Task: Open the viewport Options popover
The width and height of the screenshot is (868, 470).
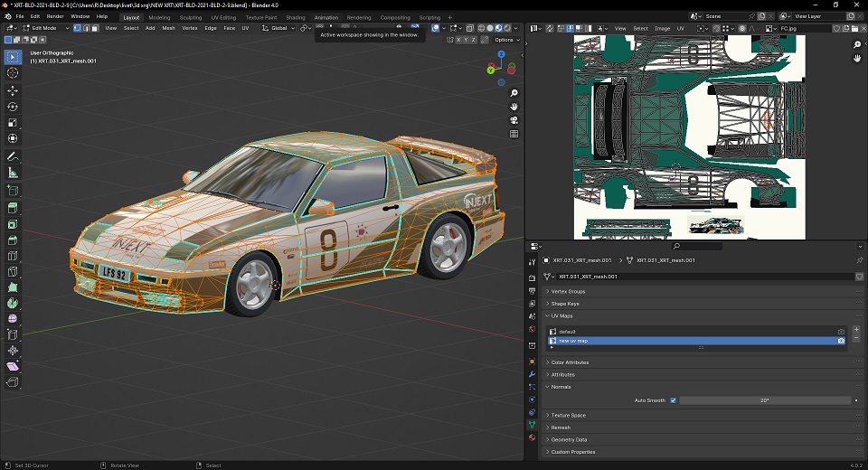Action: click(x=506, y=40)
